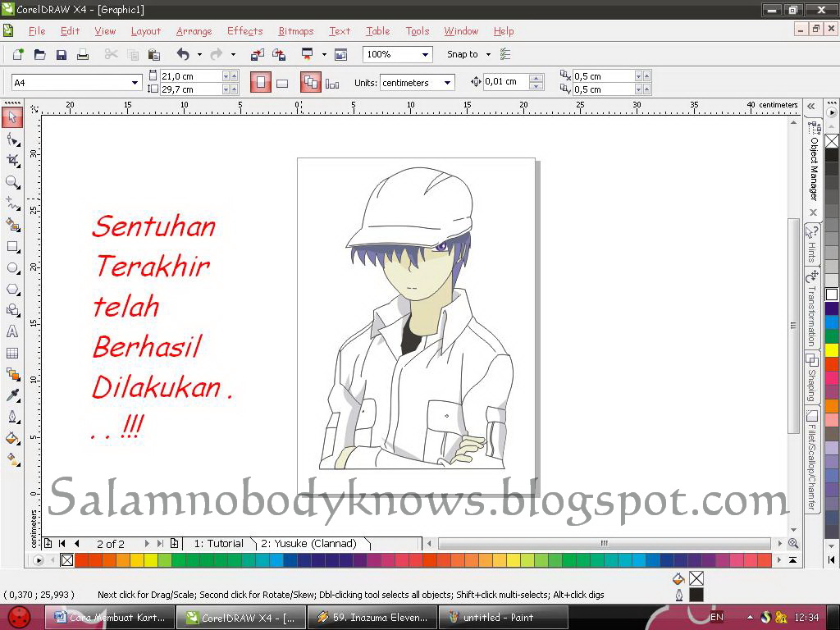This screenshot has height=630, width=840.
Task: Select the Interactive Fill tool
Action: [x=12, y=459]
